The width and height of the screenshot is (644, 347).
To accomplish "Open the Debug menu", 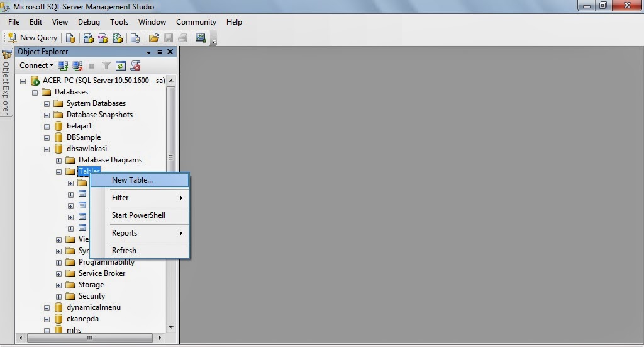I will click(x=89, y=22).
